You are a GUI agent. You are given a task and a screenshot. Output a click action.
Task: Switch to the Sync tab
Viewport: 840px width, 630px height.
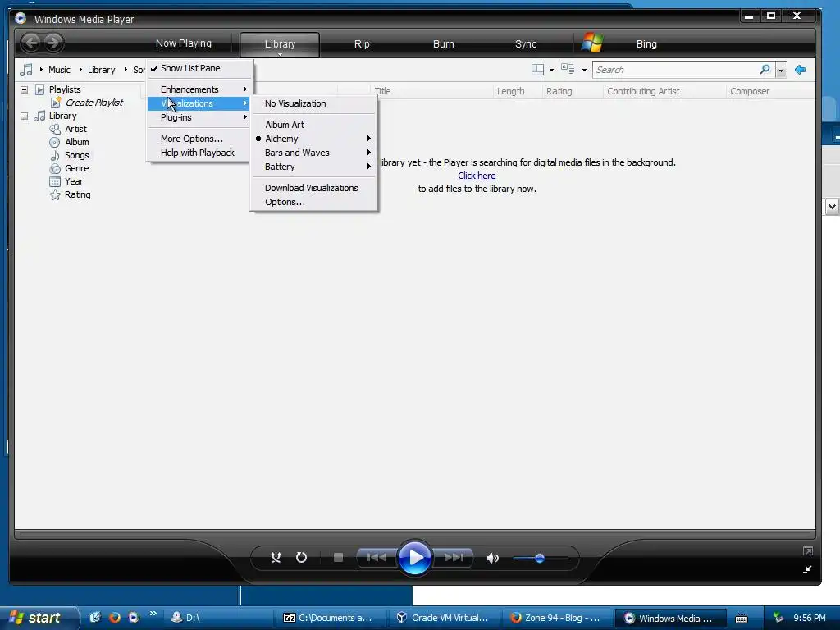click(x=526, y=44)
